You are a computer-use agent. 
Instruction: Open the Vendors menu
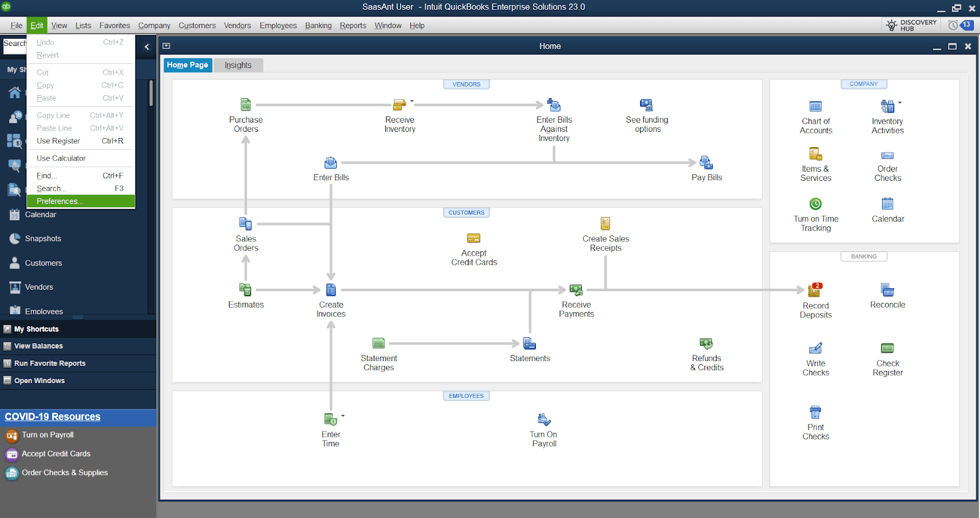tap(237, 26)
